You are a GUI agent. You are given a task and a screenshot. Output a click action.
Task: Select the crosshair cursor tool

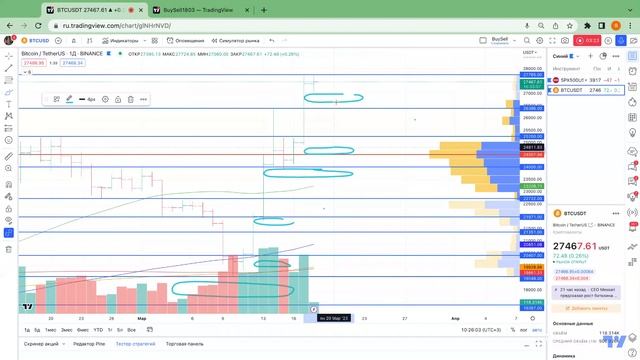[x=9, y=56]
